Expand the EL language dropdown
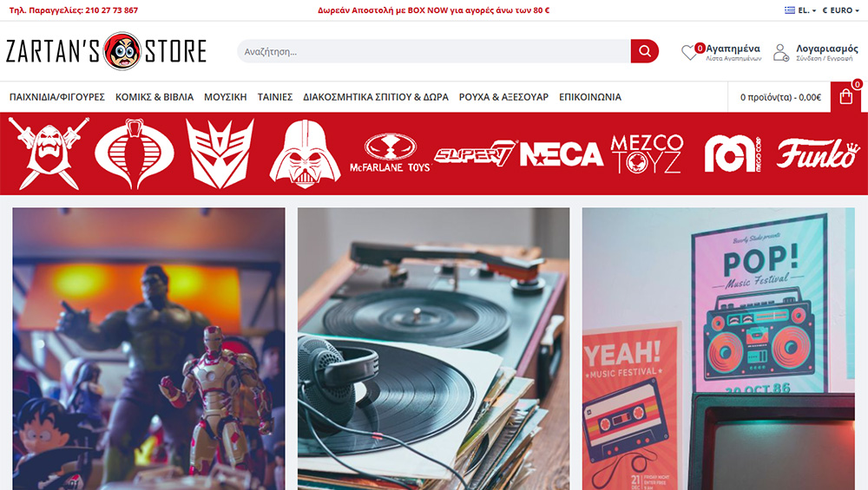 tap(800, 10)
